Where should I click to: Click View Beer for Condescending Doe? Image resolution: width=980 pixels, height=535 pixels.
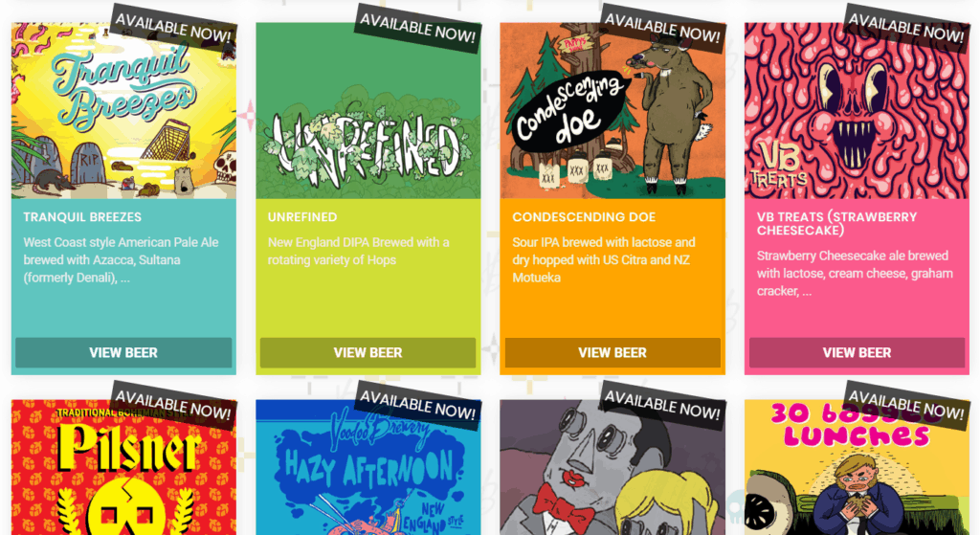click(x=612, y=352)
